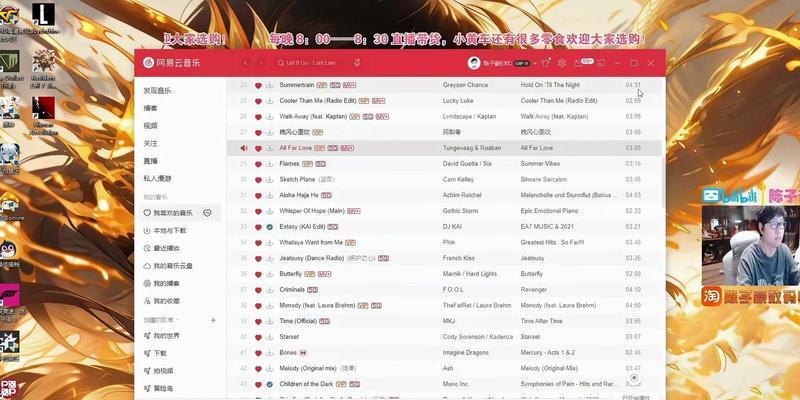Open the skin theme shirt icon
Viewport: 800px width, 400px height.
coord(545,63)
